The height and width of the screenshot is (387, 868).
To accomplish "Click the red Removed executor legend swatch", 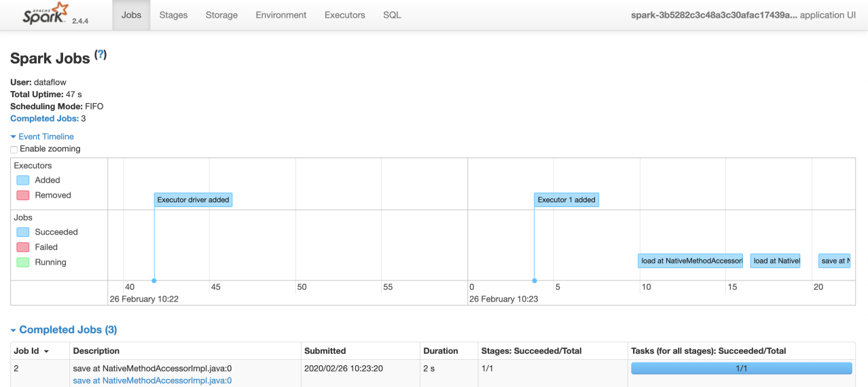I will click(23, 195).
